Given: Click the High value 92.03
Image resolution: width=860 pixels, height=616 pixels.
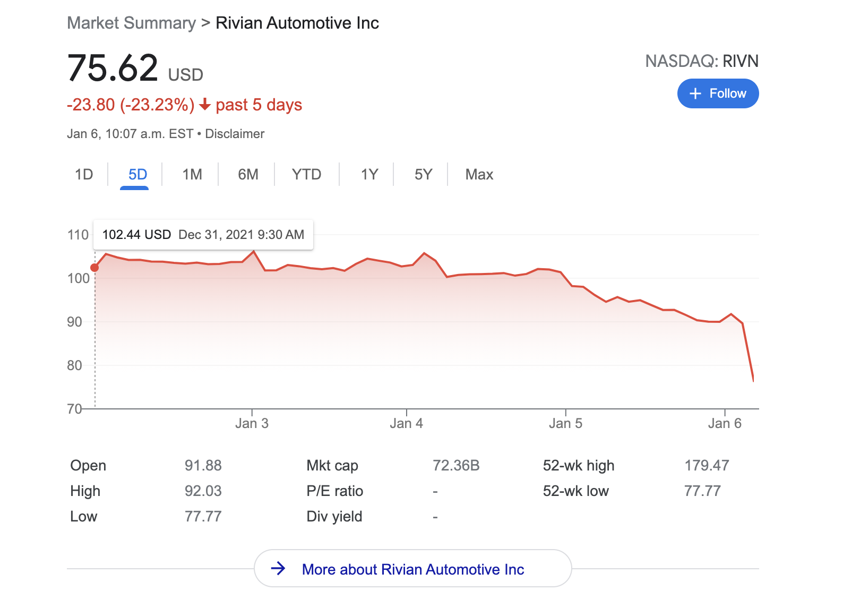Looking at the screenshot, I should [203, 491].
